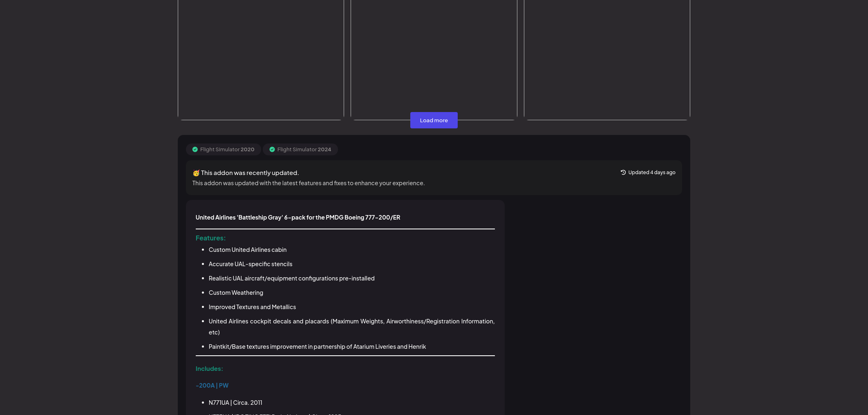Click the Load more button
868x415 pixels.
pyautogui.click(x=434, y=120)
